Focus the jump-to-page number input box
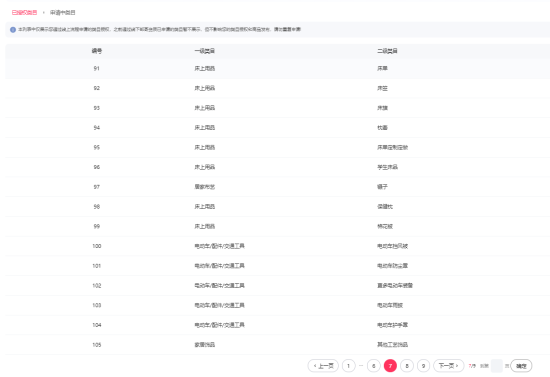 [496, 366]
